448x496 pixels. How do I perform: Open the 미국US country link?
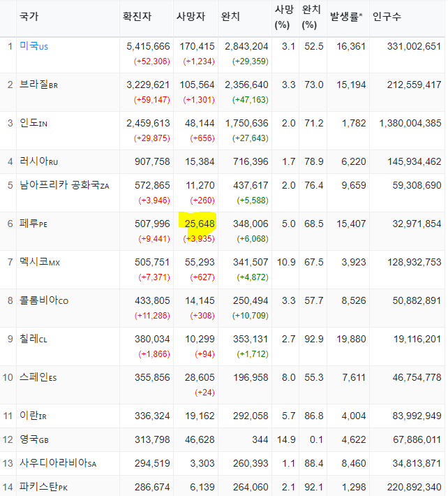tap(33, 46)
